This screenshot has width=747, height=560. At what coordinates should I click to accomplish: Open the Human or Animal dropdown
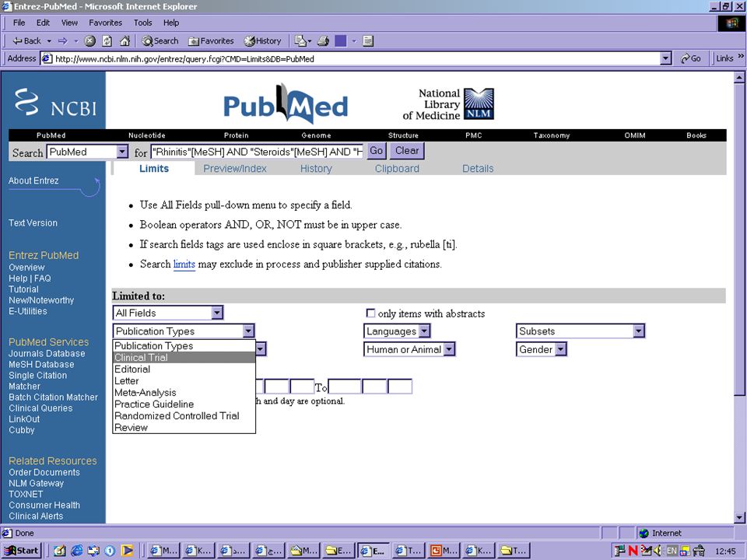coord(409,349)
